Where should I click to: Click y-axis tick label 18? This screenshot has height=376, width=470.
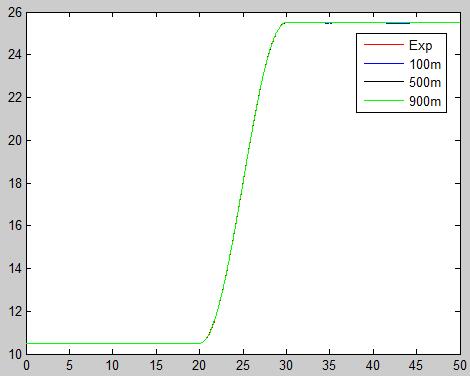pyautogui.click(x=14, y=183)
